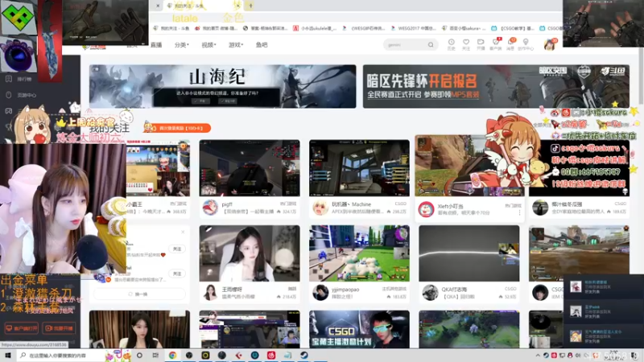644x362 pixels.
Task: Follow the second recommended streamer with 关注
Action: tap(177, 274)
